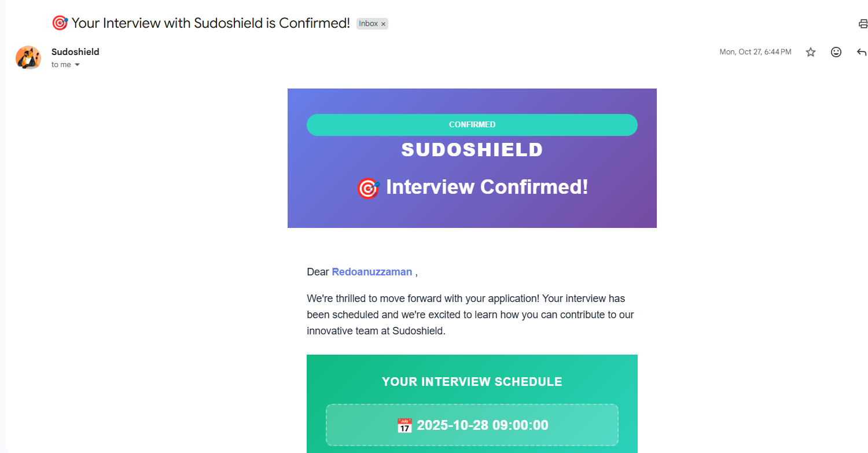868x453 pixels.
Task: Click the Sudoshield sender name
Action: tap(75, 51)
